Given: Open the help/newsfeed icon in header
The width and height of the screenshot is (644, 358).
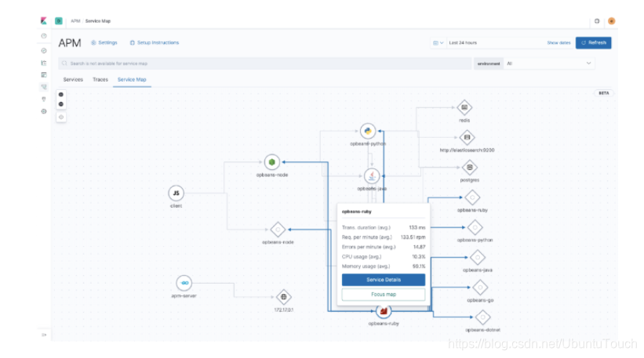Looking at the screenshot, I should tap(597, 21).
